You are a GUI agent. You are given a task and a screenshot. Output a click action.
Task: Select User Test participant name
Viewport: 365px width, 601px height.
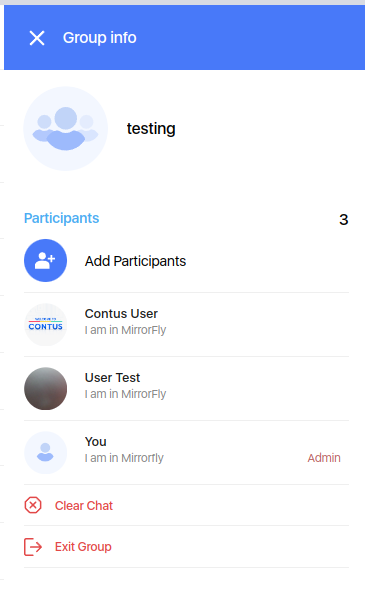coord(112,378)
